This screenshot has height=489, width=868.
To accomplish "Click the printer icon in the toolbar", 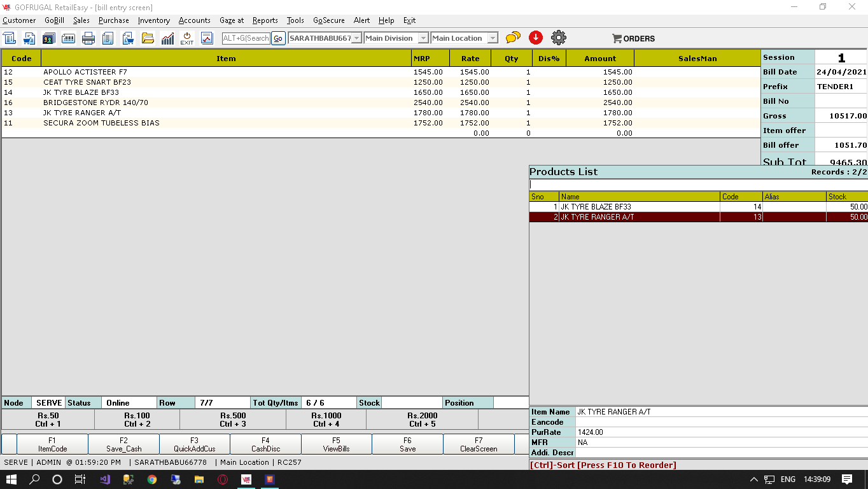I will coord(88,38).
